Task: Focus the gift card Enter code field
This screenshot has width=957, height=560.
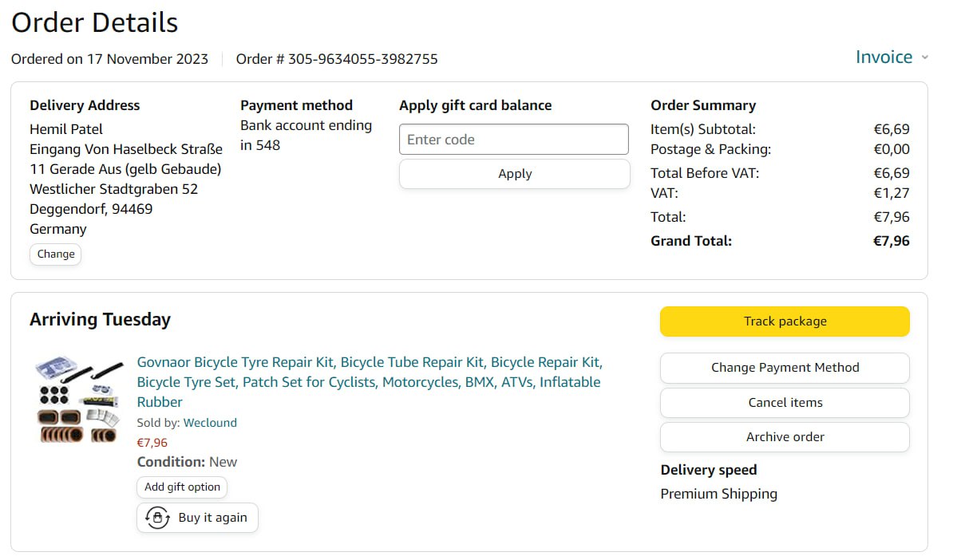Action: [513, 140]
